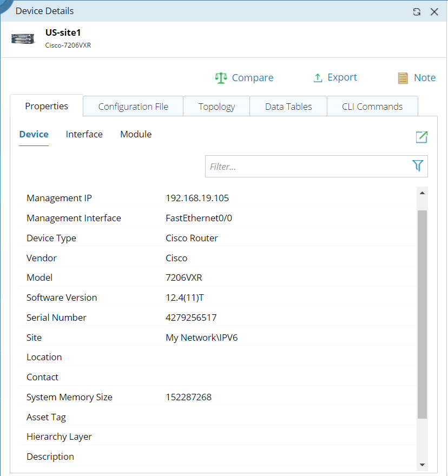Select the Device sub-tab
Viewport: 448px width, 476px height.
[x=34, y=134]
